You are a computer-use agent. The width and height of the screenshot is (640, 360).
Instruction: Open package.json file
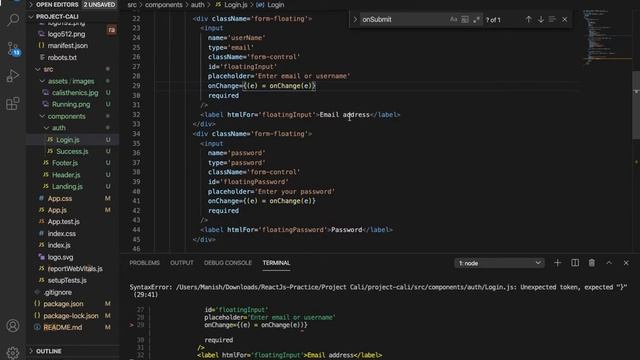[x=73, y=304]
